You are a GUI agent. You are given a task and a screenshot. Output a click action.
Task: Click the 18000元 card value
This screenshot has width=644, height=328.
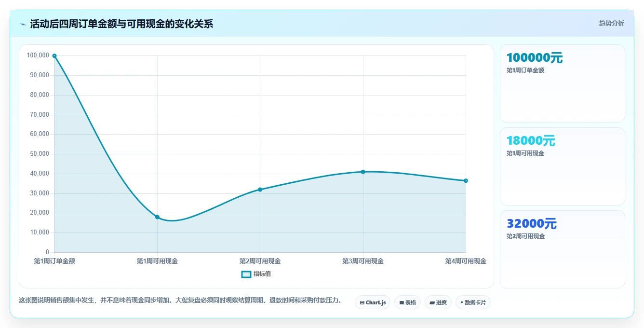pos(531,141)
